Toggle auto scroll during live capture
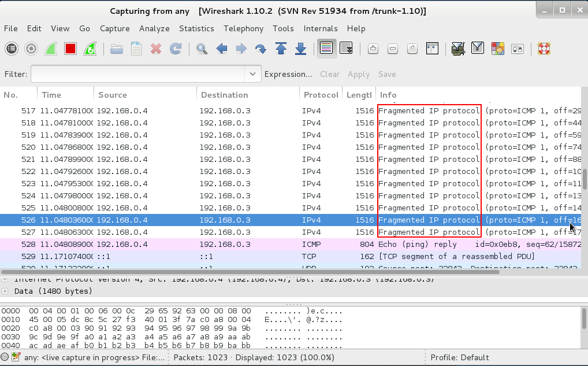 point(346,49)
